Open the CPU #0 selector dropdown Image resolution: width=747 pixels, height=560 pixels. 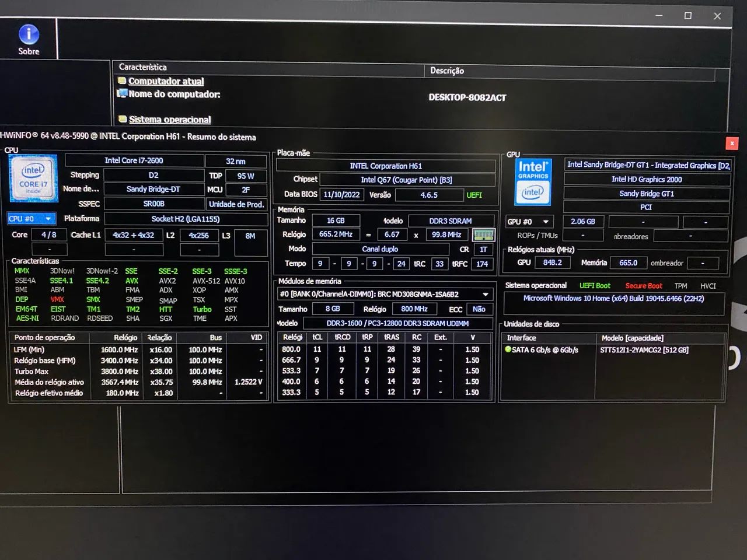pos(32,219)
